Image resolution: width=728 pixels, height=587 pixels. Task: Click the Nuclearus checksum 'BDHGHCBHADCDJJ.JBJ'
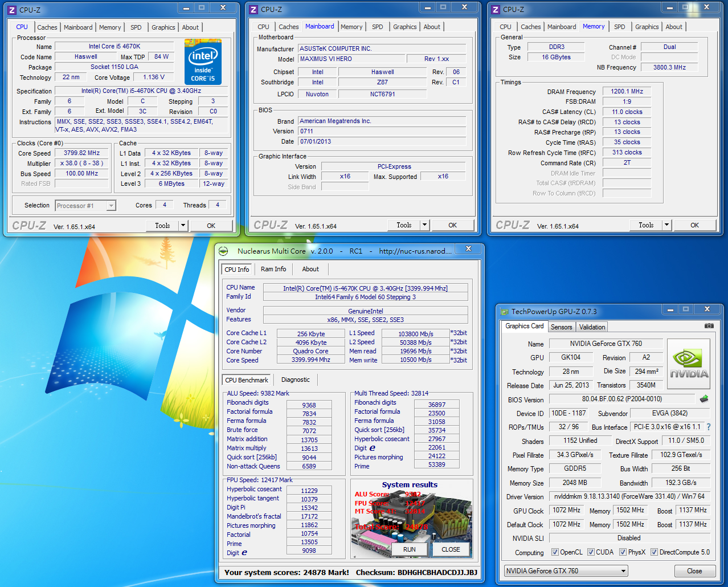click(x=437, y=572)
